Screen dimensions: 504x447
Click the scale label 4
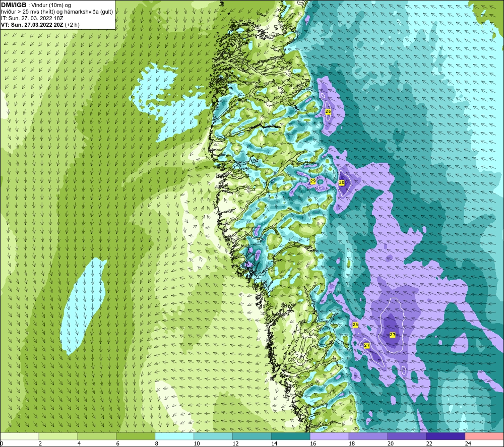click(x=79, y=443)
